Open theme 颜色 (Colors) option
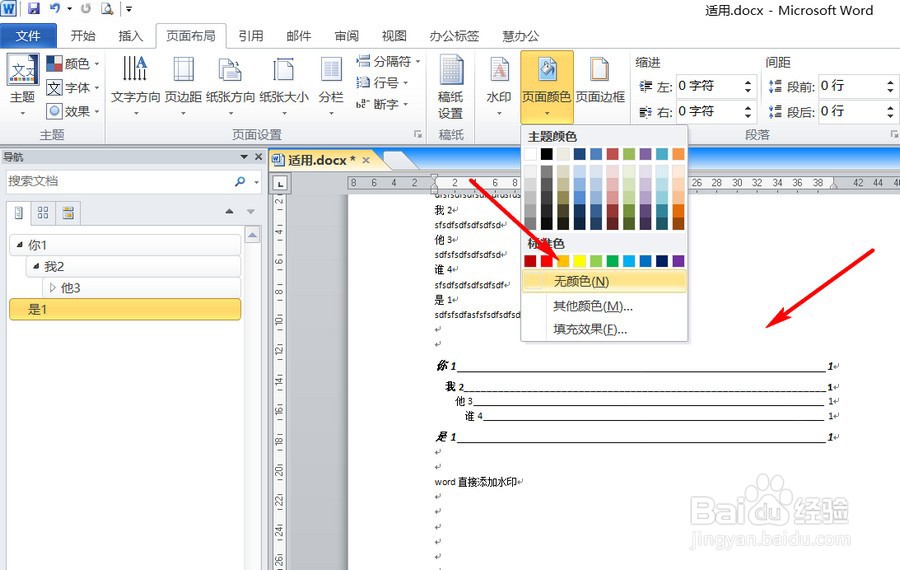The width and height of the screenshot is (900, 570). coord(72,63)
